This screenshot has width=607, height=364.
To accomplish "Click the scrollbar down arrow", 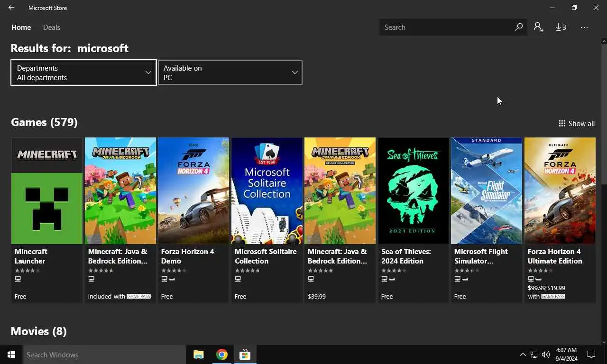I will click(604, 341).
